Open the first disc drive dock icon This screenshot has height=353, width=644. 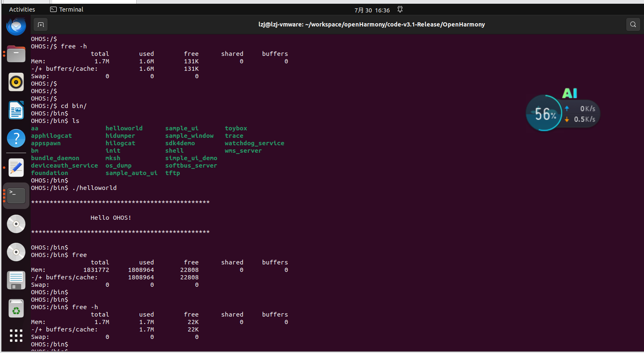click(16, 224)
